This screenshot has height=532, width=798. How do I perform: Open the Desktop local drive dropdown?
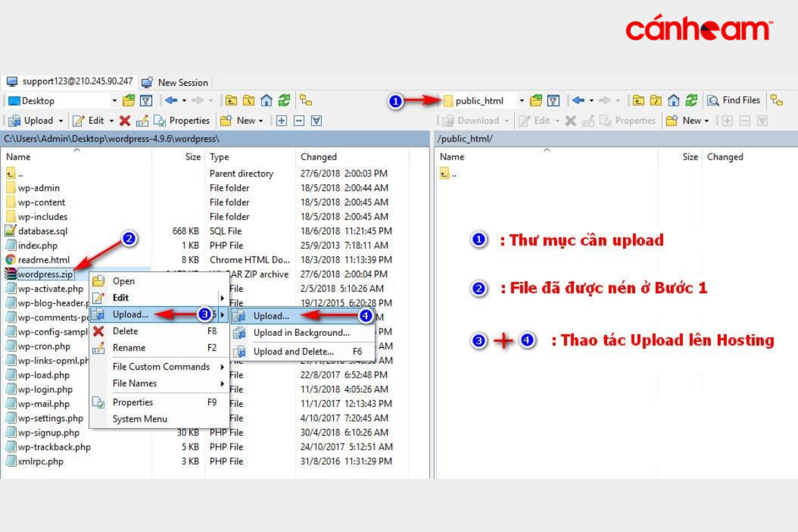[114, 101]
